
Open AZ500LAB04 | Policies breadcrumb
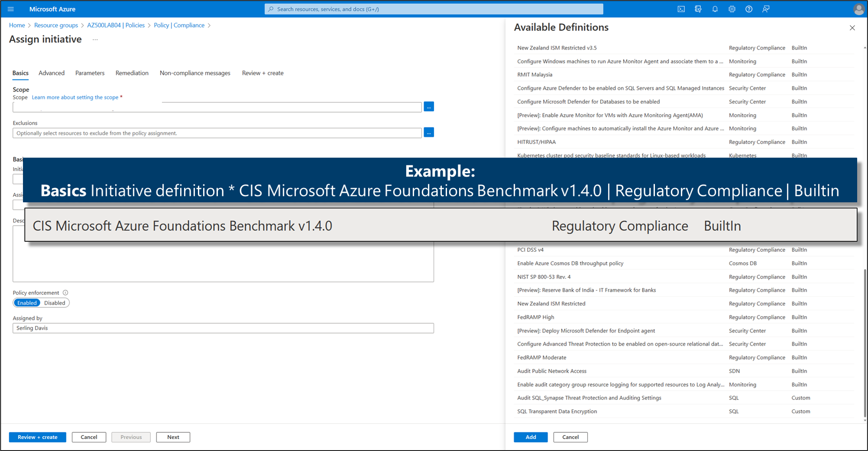[116, 25]
